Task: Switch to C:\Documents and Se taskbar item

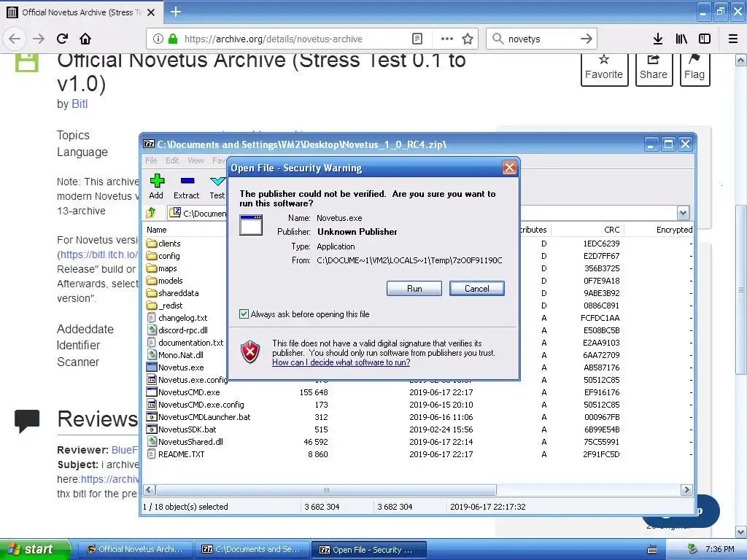Action: tap(252, 549)
